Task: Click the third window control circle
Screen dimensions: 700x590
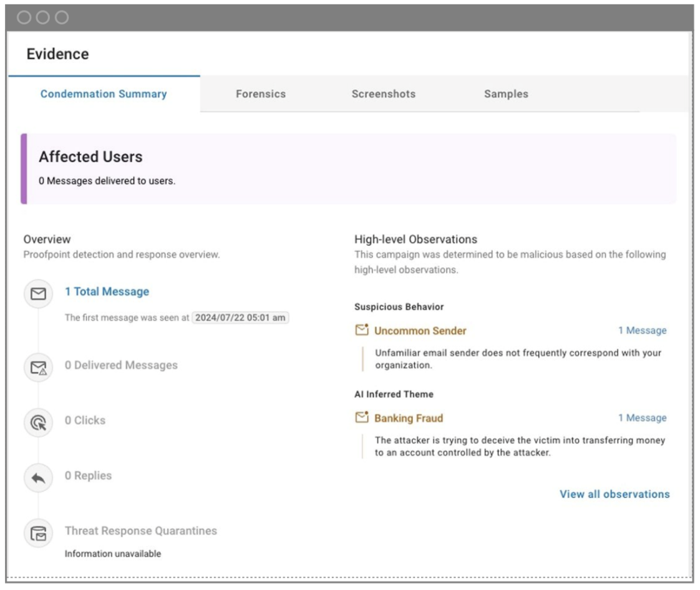Action: pyautogui.click(x=62, y=17)
